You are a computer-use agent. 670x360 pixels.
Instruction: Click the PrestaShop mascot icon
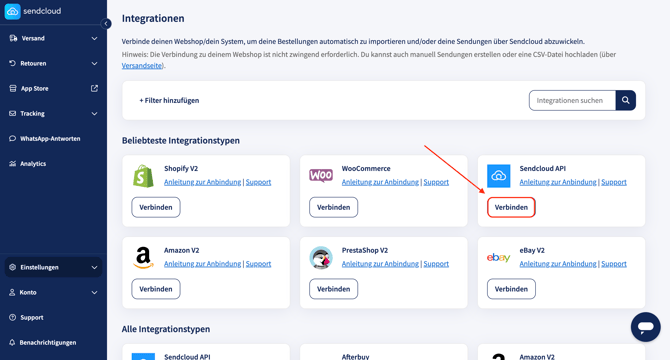tap(321, 258)
